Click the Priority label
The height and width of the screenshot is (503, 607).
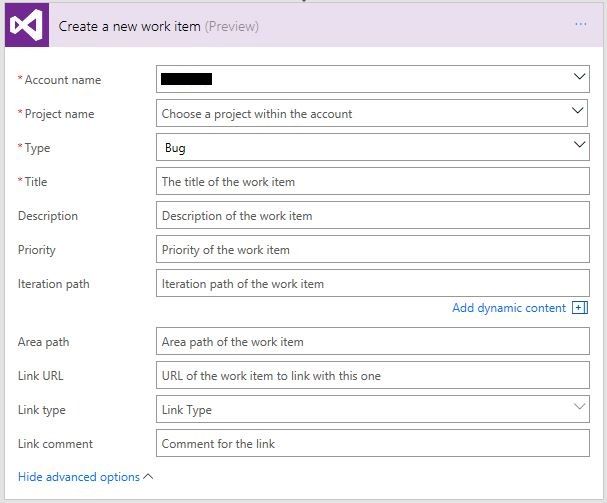click(x=37, y=250)
